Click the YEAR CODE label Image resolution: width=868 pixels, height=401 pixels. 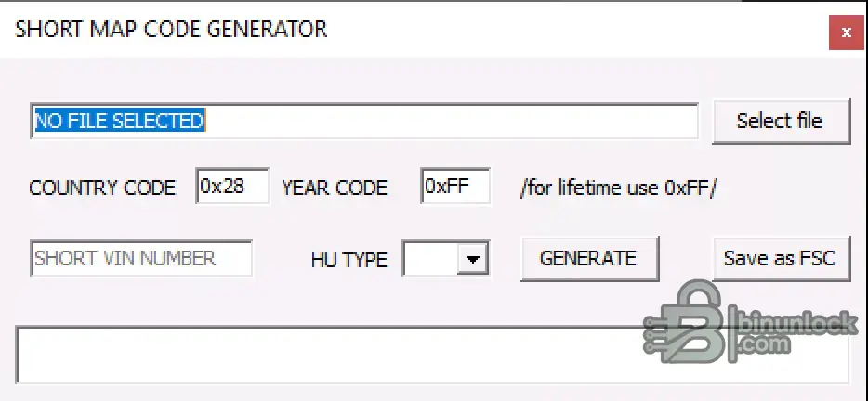(335, 188)
